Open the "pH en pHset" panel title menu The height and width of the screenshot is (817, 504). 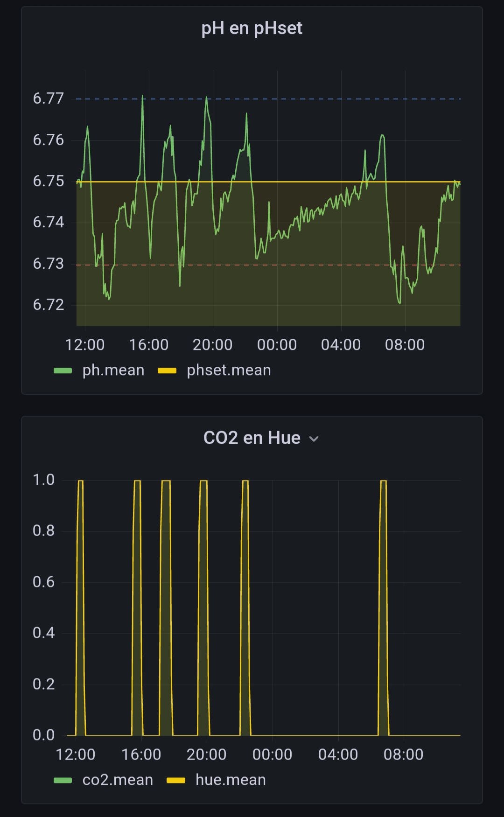(x=252, y=28)
